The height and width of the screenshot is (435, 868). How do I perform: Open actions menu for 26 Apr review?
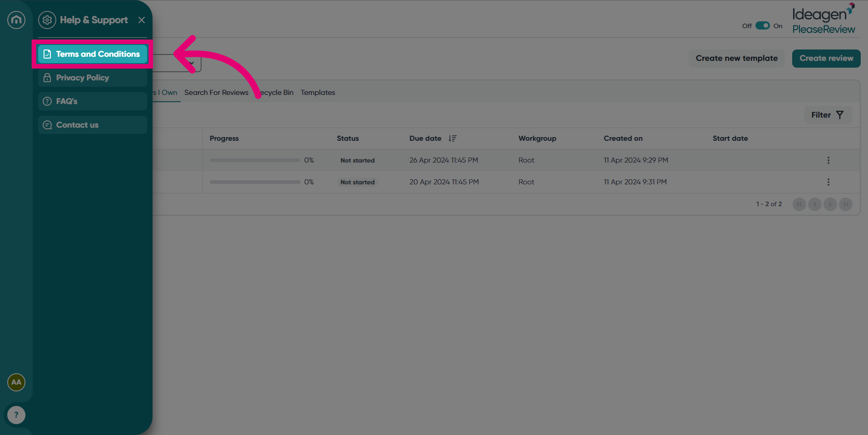coord(829,160)
